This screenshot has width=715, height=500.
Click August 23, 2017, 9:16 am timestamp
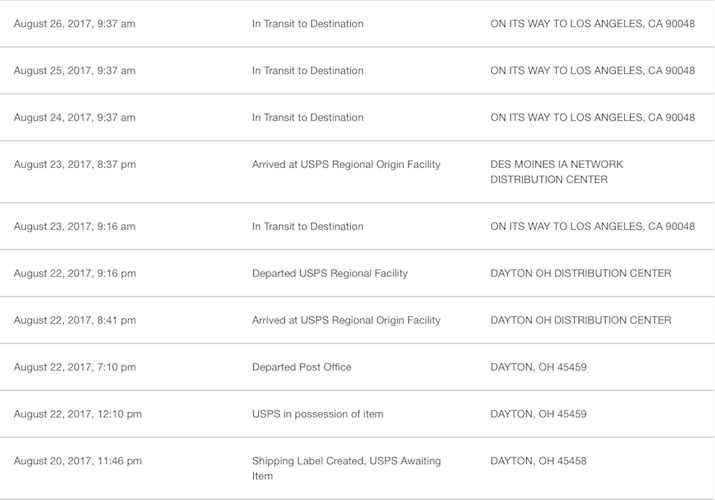coord(74,226)
